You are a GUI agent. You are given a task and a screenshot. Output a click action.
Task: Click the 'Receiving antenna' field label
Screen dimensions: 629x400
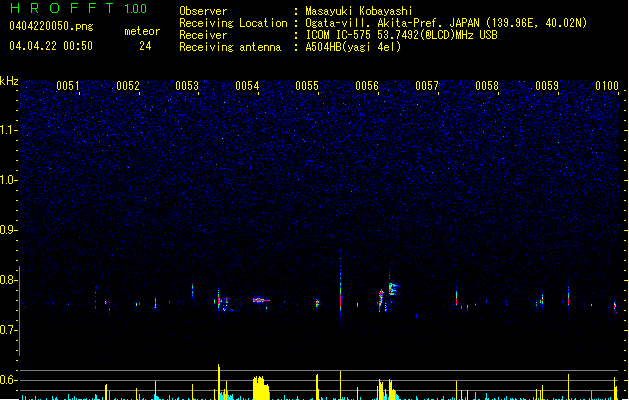coord(230,47)
